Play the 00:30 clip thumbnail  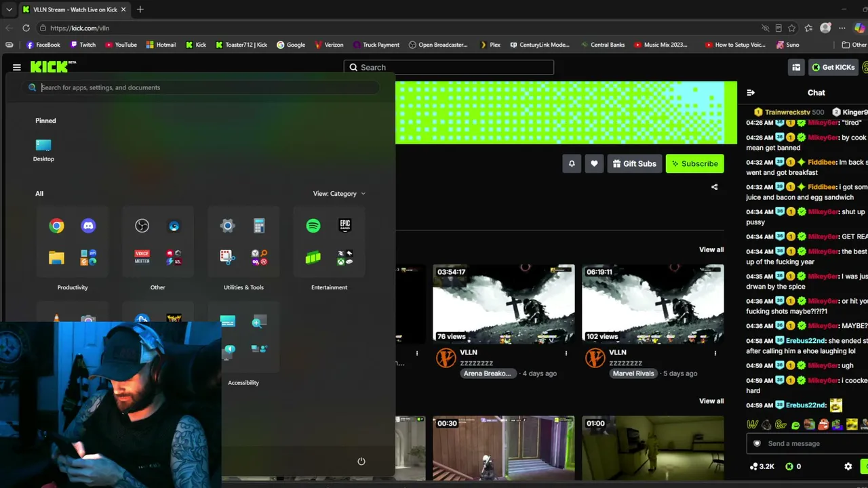[x=504, y=448]
